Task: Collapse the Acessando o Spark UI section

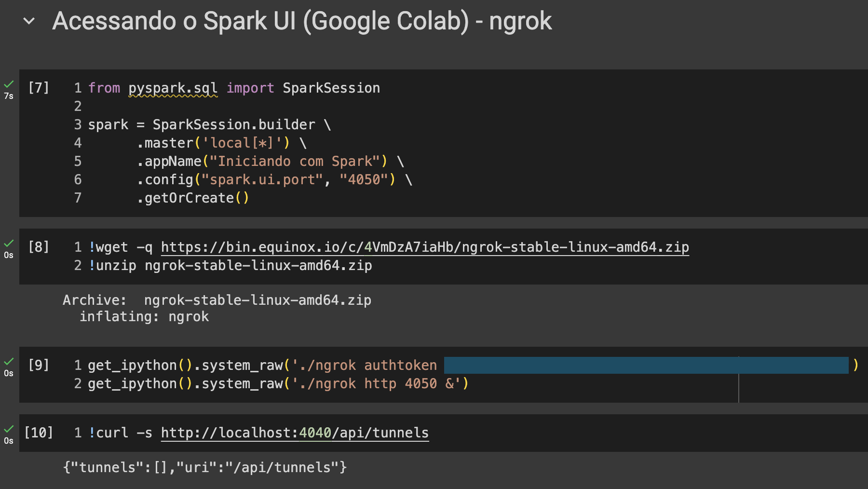Action: [29, 21]
